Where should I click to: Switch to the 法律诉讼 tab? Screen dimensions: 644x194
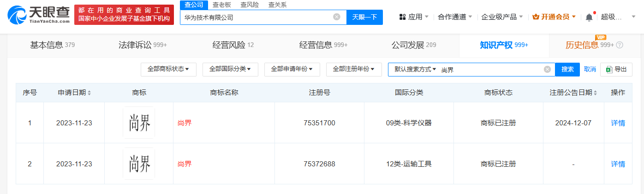click(143, 45)
